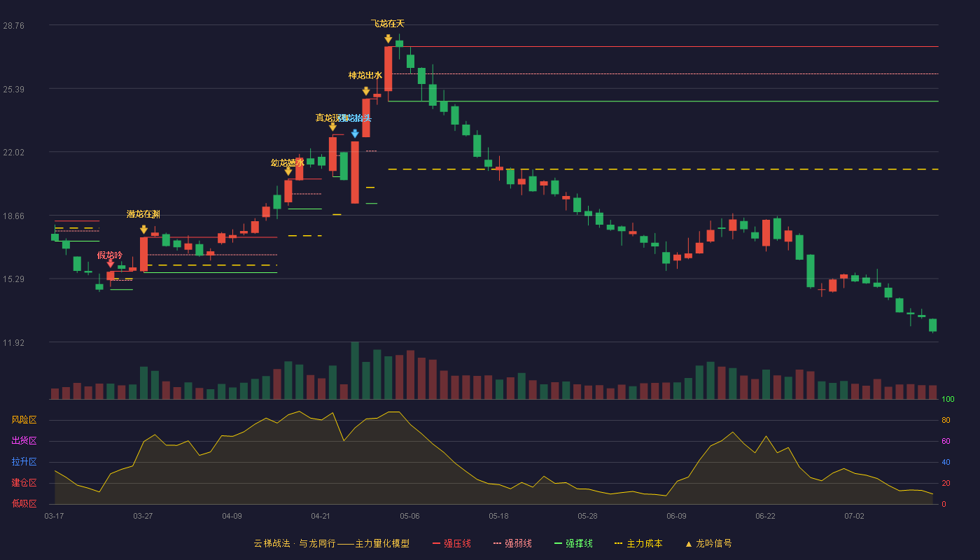
Task: Click the 低吸区 zone label
Action: (24, 503)
